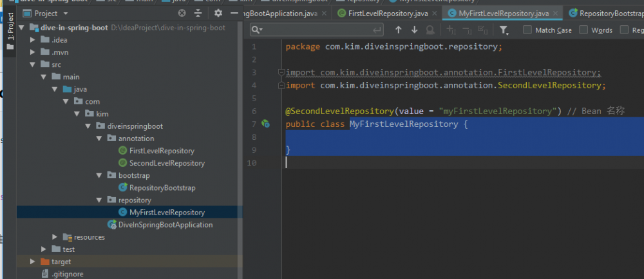
Task: Click the gutter bean icon on line 7
Action: tap(265, 124)
